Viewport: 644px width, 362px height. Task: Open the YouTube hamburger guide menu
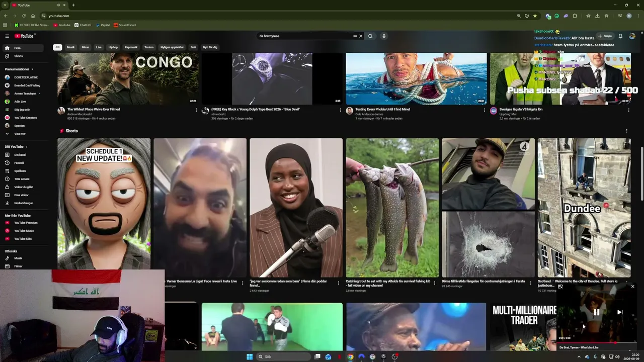pyautogui.click(x=7, y=36)
